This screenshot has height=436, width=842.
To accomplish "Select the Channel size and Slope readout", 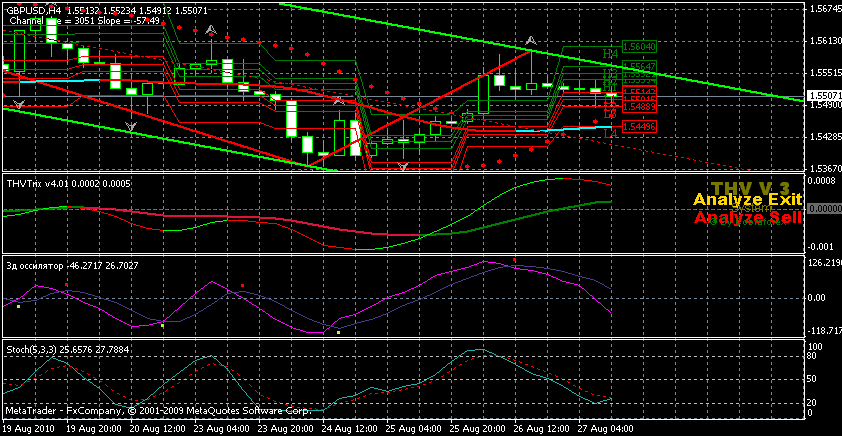I will click(85, 20).
